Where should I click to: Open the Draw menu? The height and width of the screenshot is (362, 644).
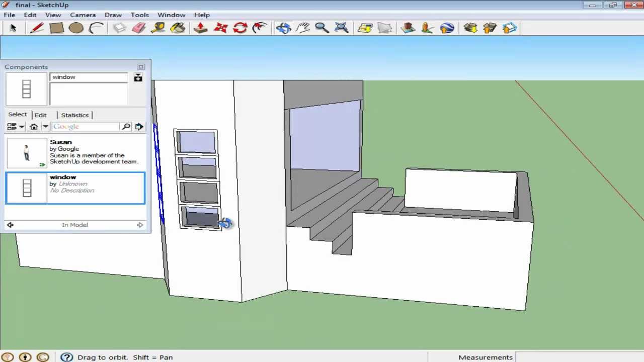(113, 15)
